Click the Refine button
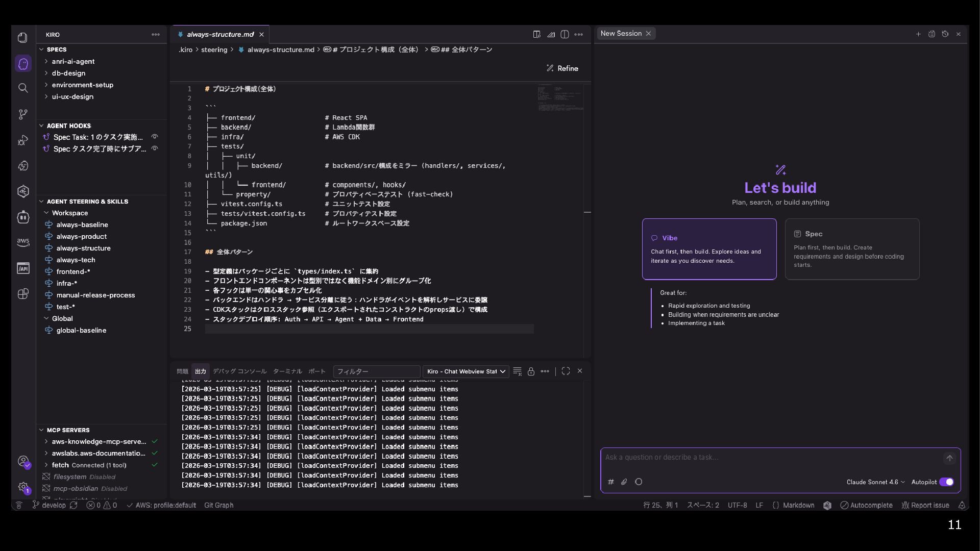 (562, 68)
